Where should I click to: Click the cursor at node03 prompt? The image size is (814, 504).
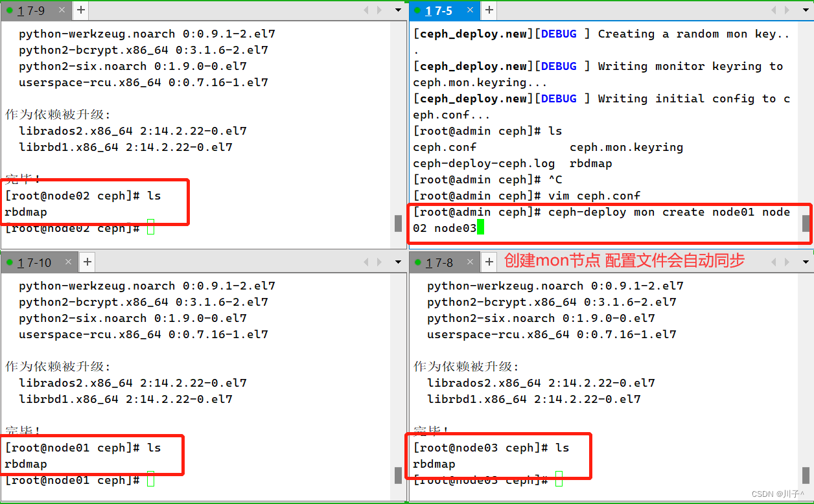559,480
